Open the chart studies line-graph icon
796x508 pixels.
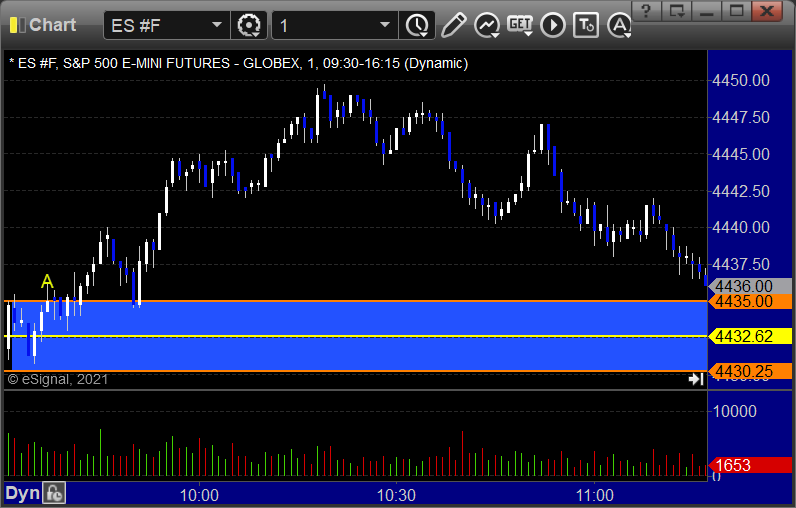pos(487,25)
